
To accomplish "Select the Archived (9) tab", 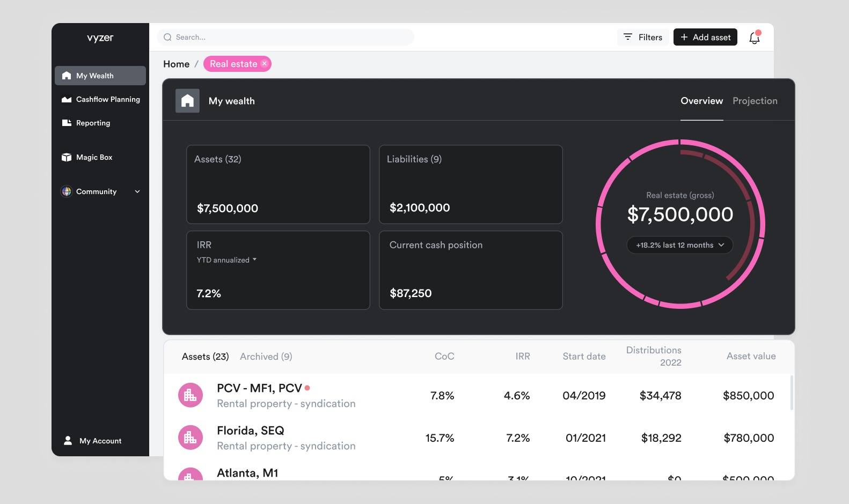I will click(266, 357).
